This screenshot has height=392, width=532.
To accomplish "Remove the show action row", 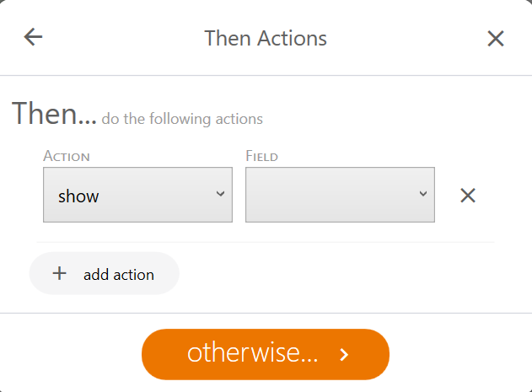I will 468,196.
